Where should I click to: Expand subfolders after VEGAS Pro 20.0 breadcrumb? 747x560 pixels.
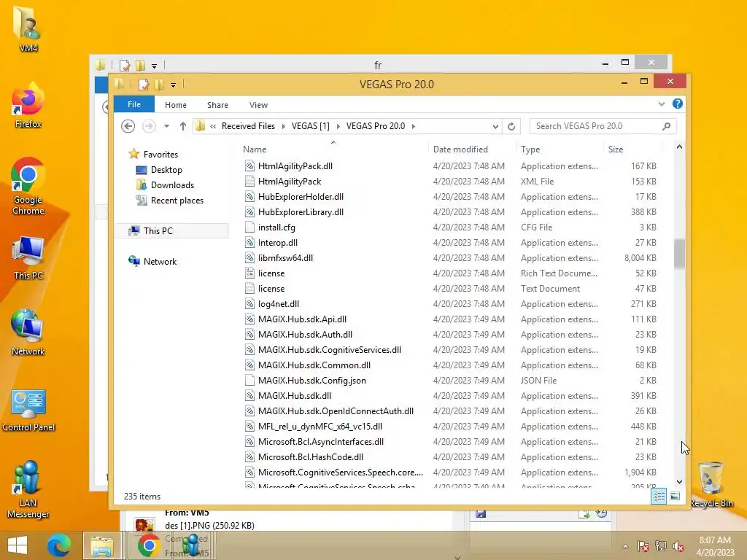point(414,126)
